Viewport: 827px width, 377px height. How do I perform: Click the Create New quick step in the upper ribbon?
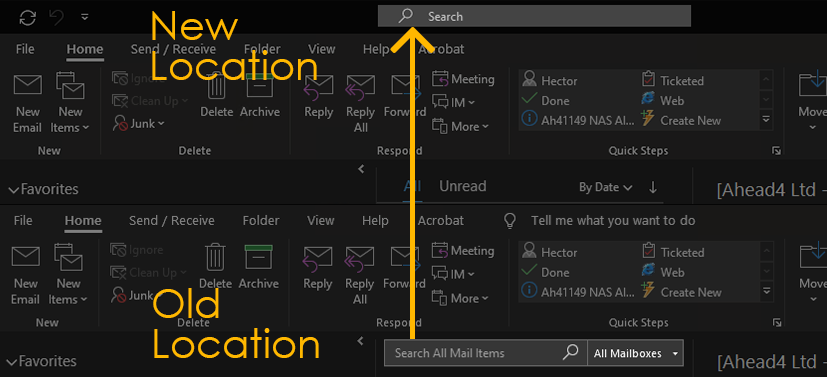tap(681, 120)
